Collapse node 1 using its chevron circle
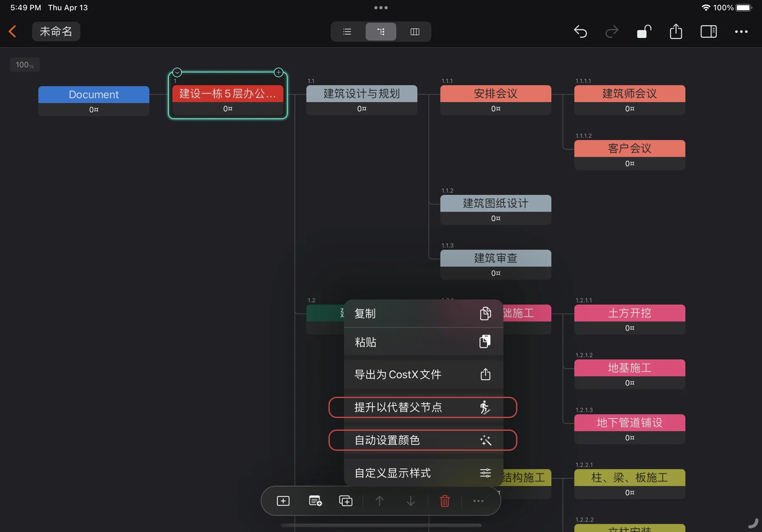Viewport: 762px width, 532px height. pyautogui.click(x=177, y=72)
